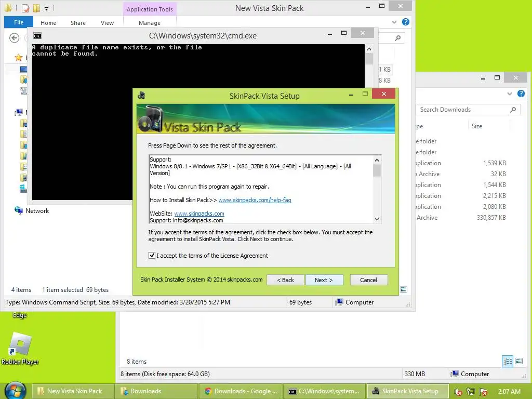Click the search magnifier in Downloads window
This screenshot has width=532, height=399.
click(x=513, y=110)
